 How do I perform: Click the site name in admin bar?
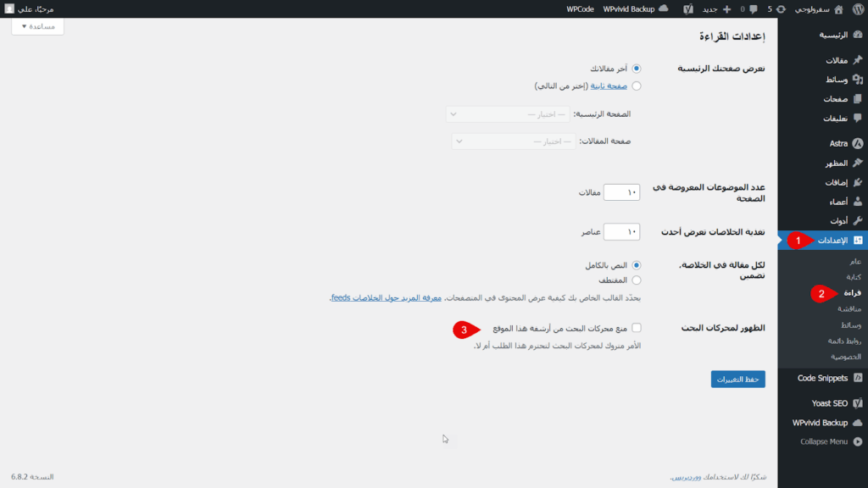(x=812, y=8)
